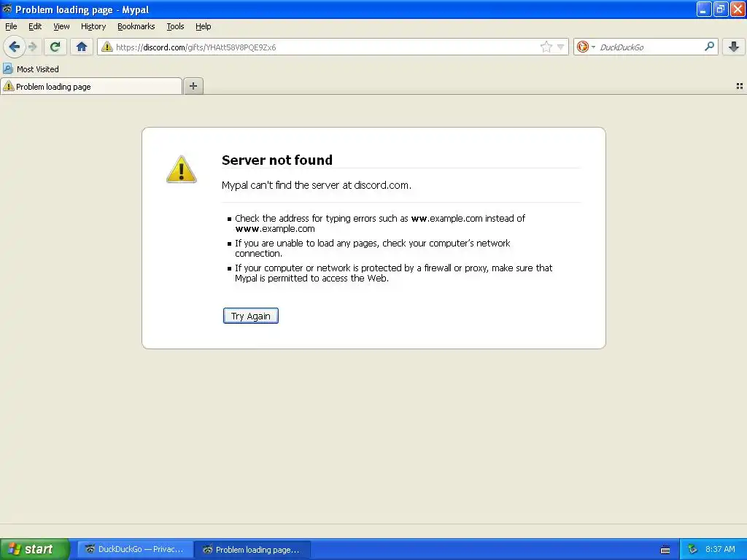Open the tab groups grid icon
747x560 pixels.
point(740,86)
